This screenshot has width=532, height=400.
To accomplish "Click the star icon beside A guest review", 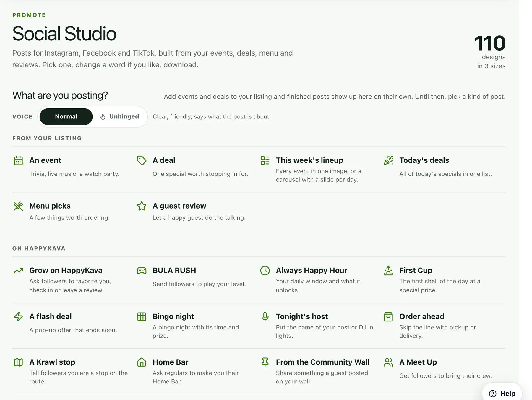I will click(142, 206).
